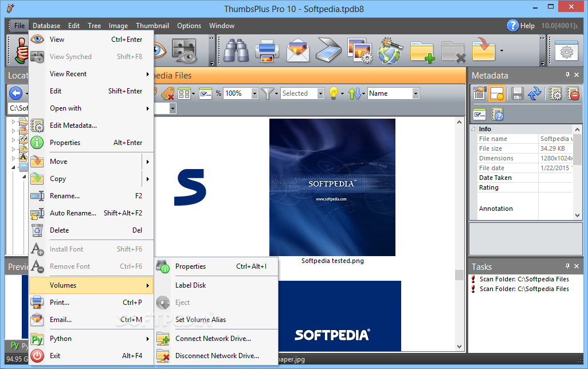Expand the move-folder icon dropdown arrow
This screenshot has width=588, height=369.
[x=501, y=50]
